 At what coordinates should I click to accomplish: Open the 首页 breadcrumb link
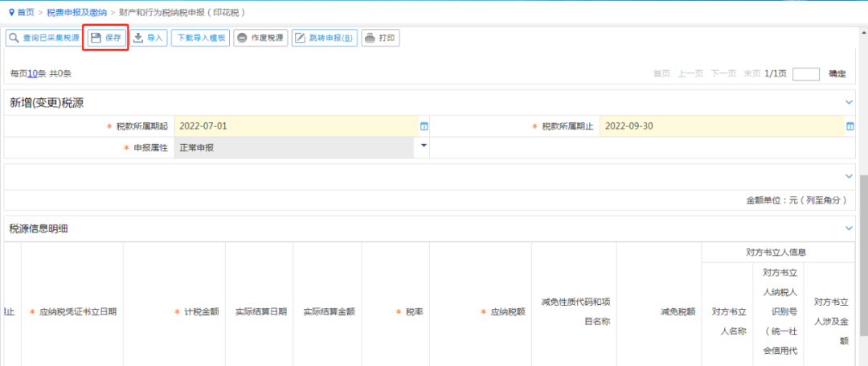pyautogui.click(x=26, y=11)
